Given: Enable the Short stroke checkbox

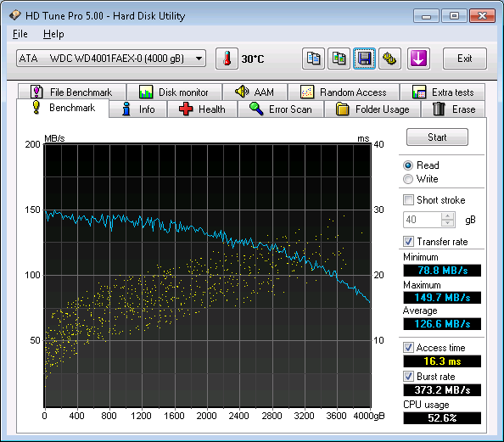Looking at the screenshot, I should [x=408, y=200].
